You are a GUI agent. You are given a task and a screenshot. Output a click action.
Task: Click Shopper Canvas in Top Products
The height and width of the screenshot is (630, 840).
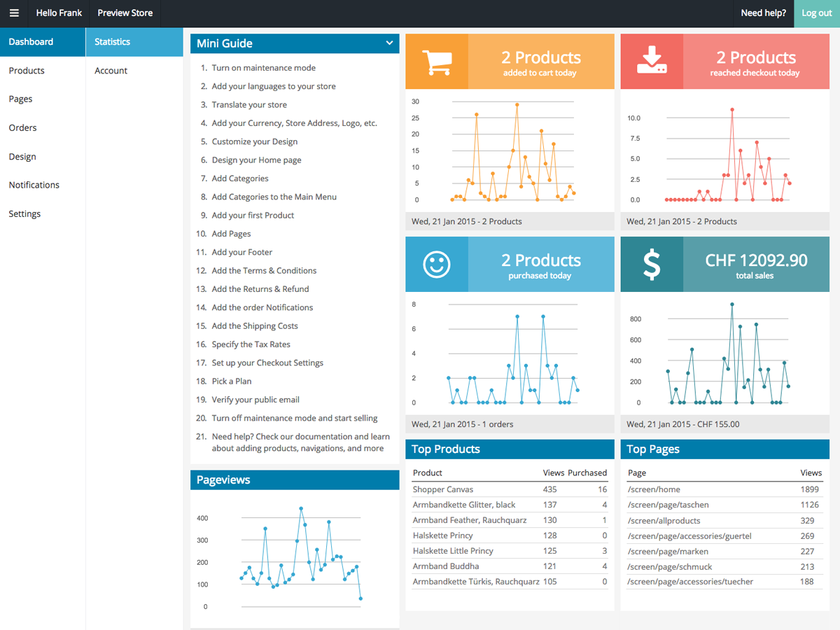[443, 490]
